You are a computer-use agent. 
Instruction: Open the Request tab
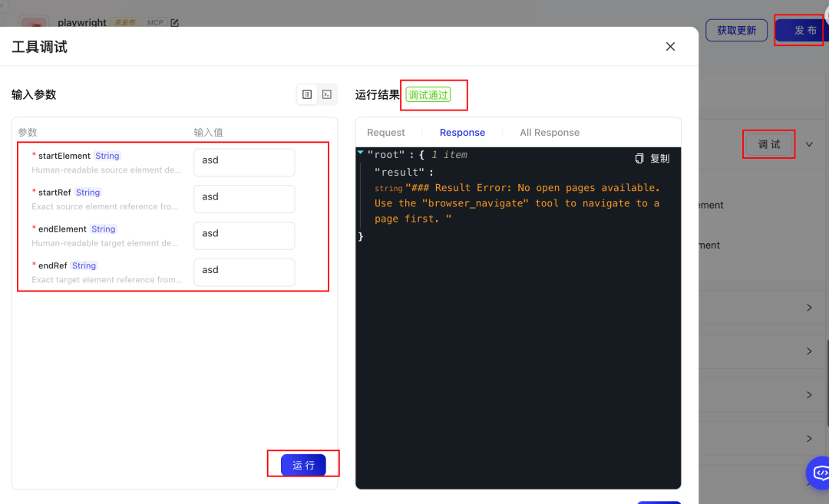385,133
